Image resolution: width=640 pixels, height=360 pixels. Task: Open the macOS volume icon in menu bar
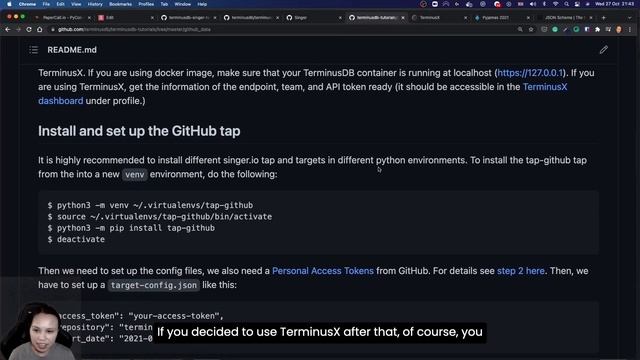point(533,4)
